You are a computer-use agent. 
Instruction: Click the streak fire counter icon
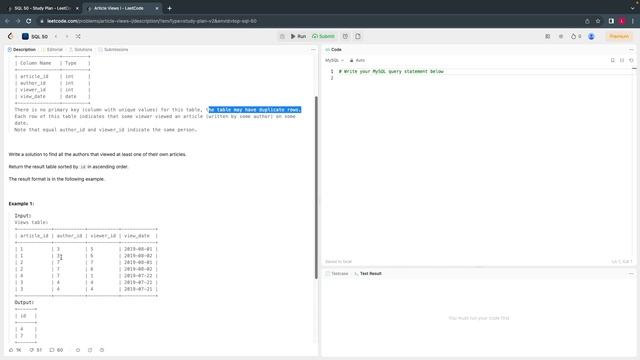point(576,36)
